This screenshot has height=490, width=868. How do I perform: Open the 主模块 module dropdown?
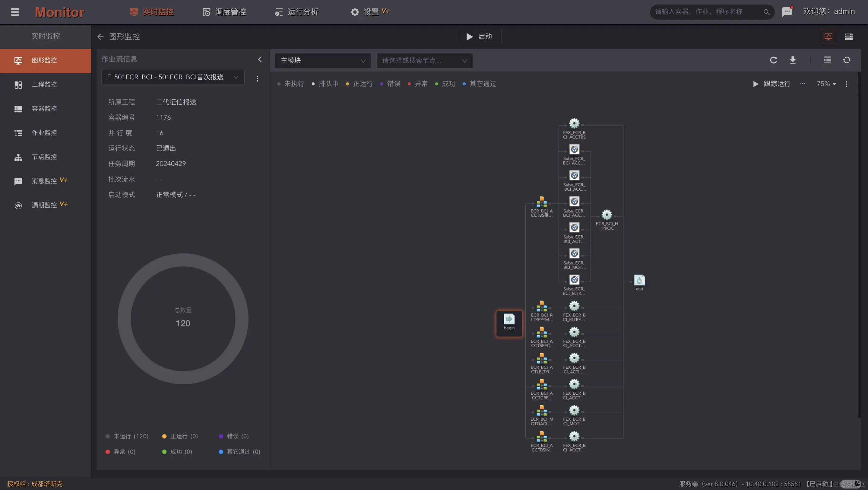323,61
